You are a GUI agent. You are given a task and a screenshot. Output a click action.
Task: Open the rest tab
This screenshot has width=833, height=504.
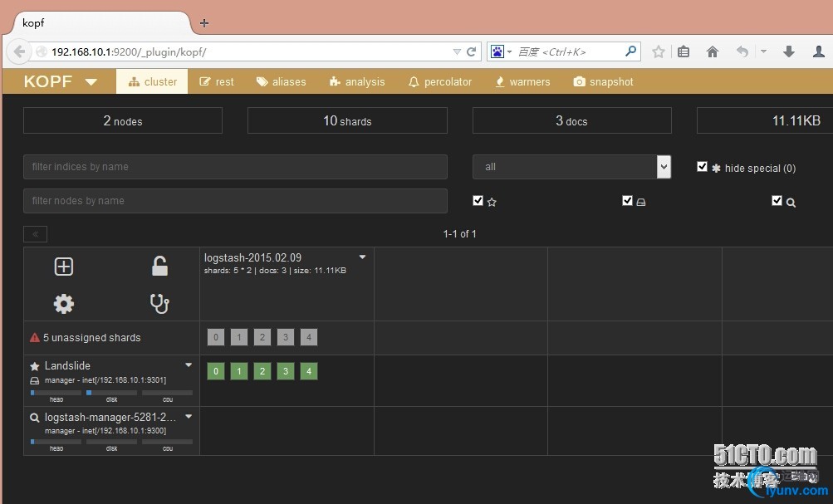point(216,82)
